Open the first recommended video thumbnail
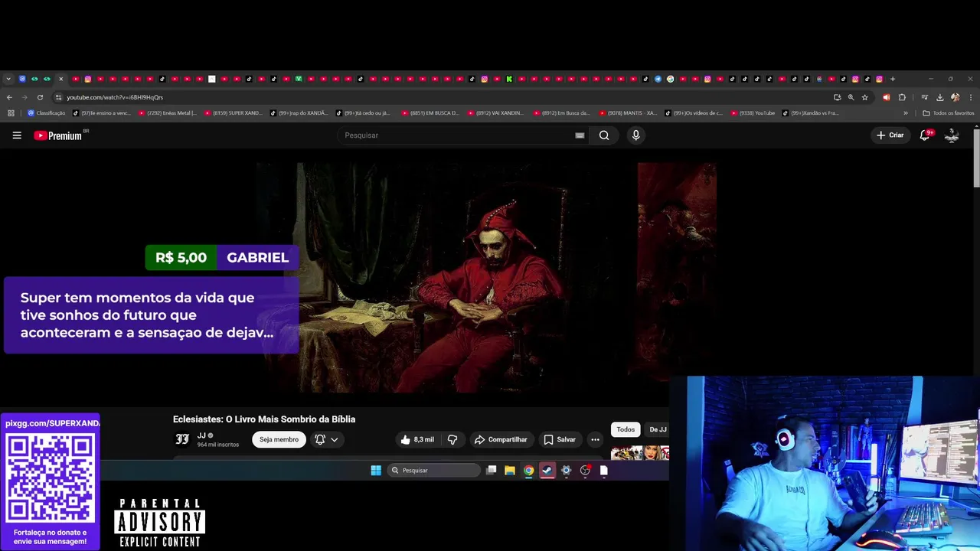This screenshot has width=980, height=551. tap(640, 452)
